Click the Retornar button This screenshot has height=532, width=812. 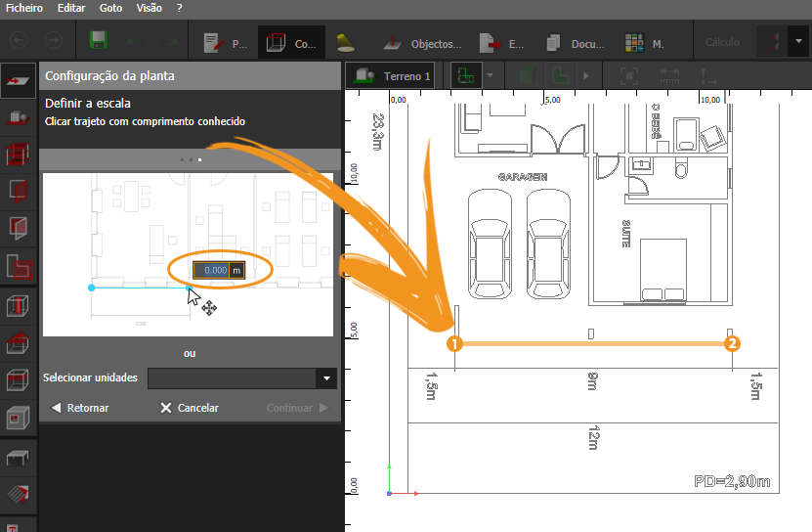tap(80, 408)
